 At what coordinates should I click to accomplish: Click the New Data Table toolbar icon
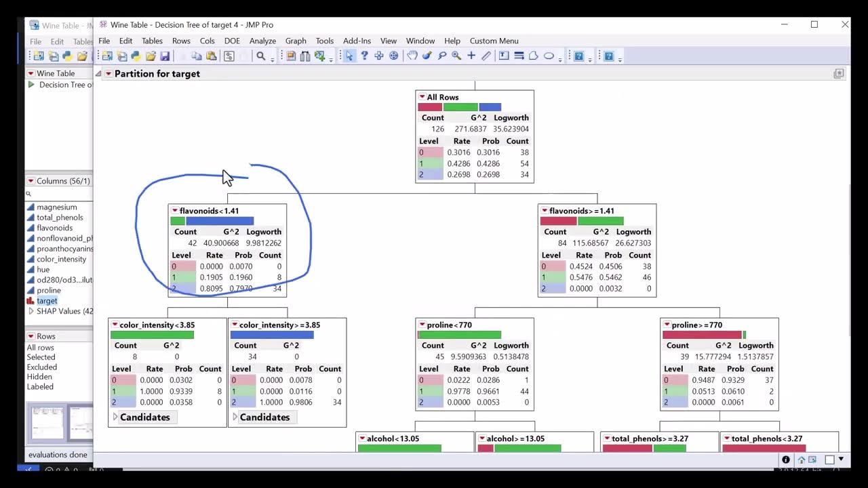107,56
